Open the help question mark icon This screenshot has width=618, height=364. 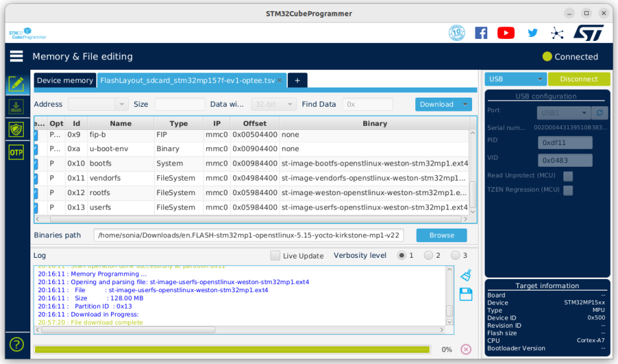coord(17,344)
